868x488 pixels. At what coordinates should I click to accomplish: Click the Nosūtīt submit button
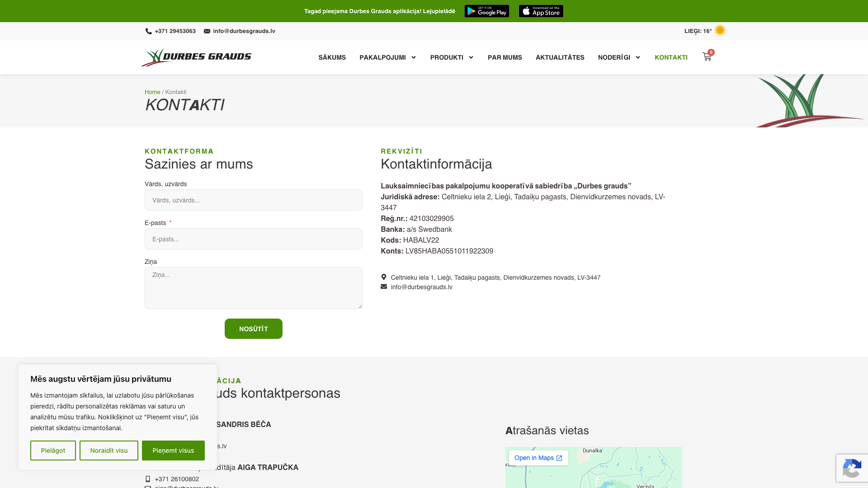pyautogui.click(x=254, y=328)
